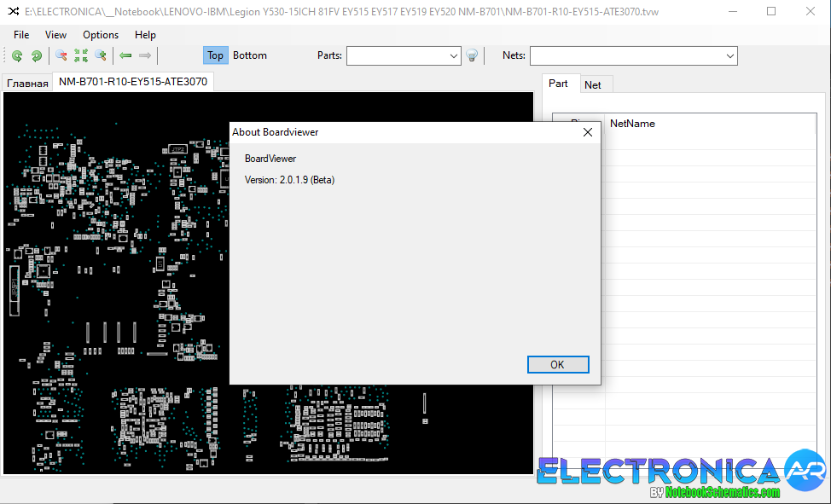831x504 pixels.
Task: Open the File menu
Action: click(x=21, y=35)
